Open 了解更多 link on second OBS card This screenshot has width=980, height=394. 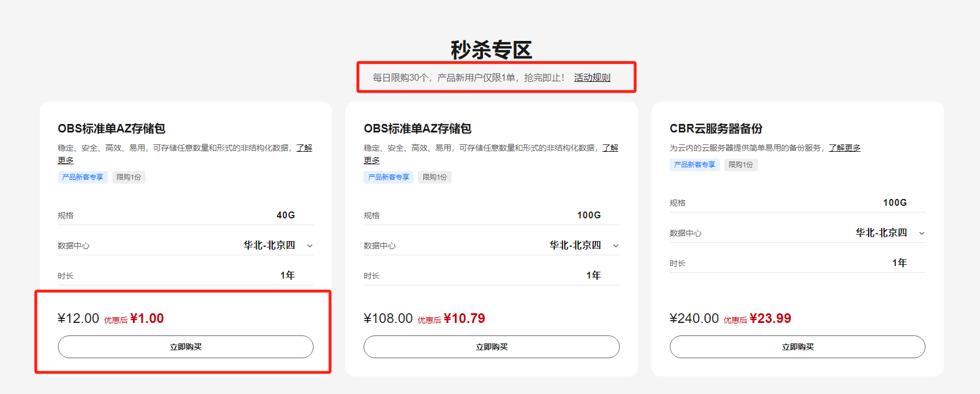pos(610,148)
